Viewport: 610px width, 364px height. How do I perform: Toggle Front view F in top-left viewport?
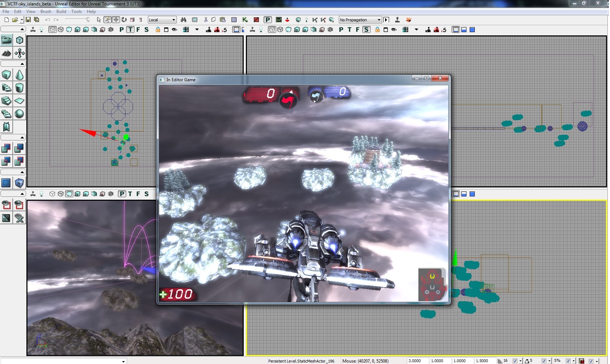(x=138, y=30)
